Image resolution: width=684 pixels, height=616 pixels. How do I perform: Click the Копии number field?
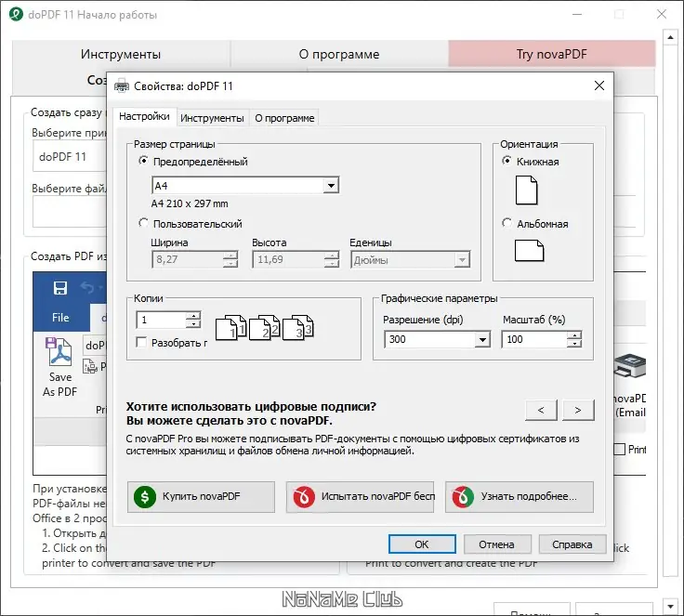coord(161,320)
